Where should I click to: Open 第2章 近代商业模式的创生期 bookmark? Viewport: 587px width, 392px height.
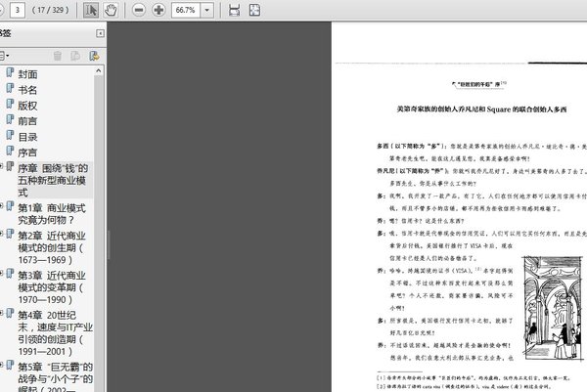point(52,247)
